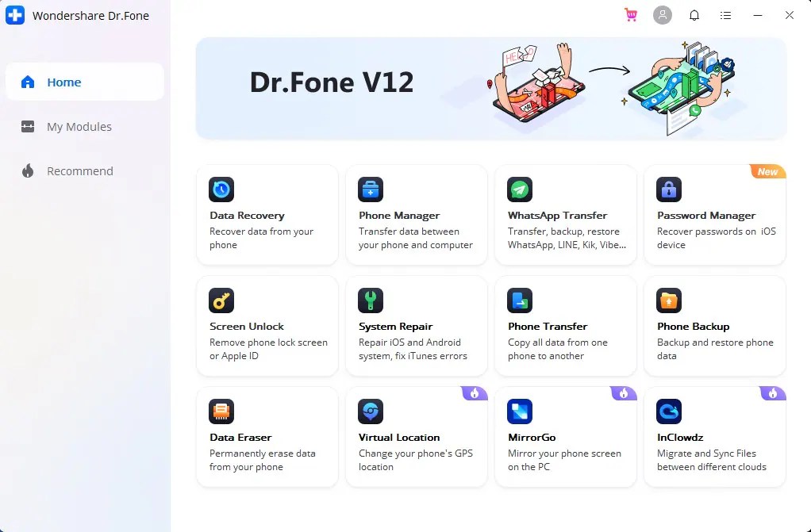811x532 pixels.
Task: Click the MirrorGo title
Action: pos(532,438)
